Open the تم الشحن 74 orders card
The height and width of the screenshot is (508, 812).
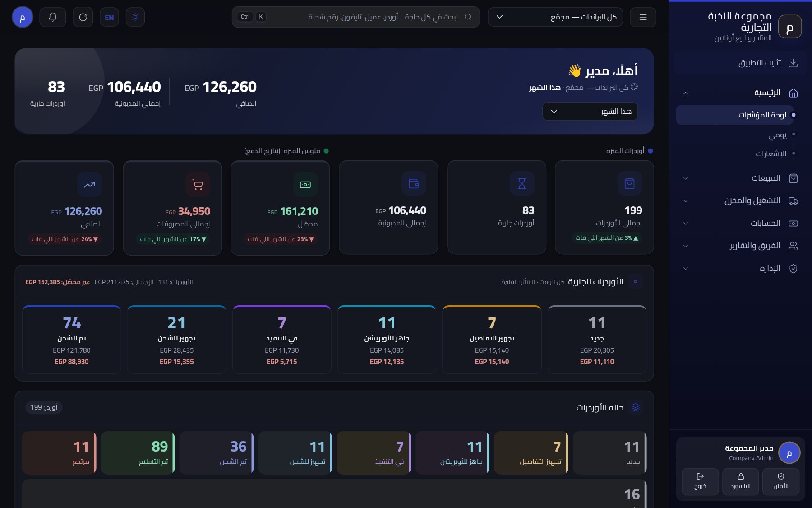[x=72, y=340]
